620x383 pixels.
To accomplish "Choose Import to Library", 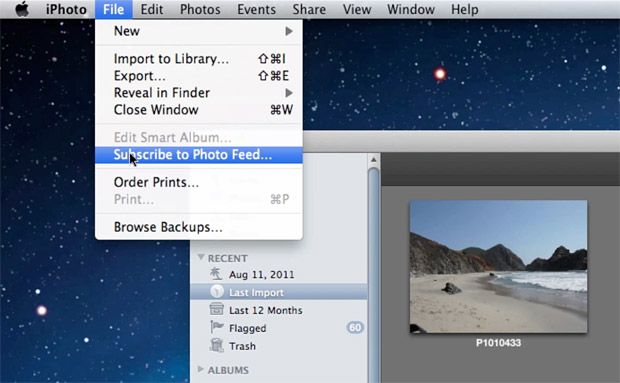I will (199, 59).
